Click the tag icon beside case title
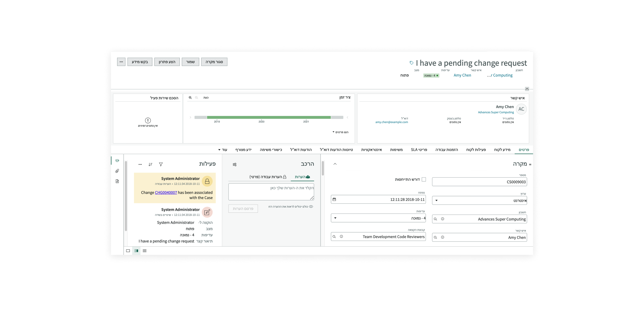The width and height of the screenshot is (644, 324). click(412, 63)
